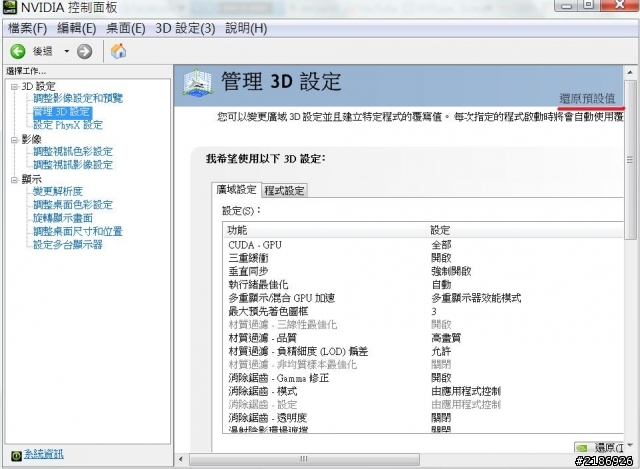
Task: Switch to the 廣域設定 tab
Action: (236, 189)
